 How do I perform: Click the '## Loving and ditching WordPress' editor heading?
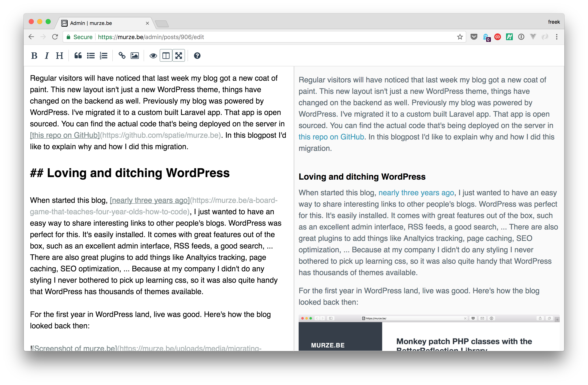[130, 173]
